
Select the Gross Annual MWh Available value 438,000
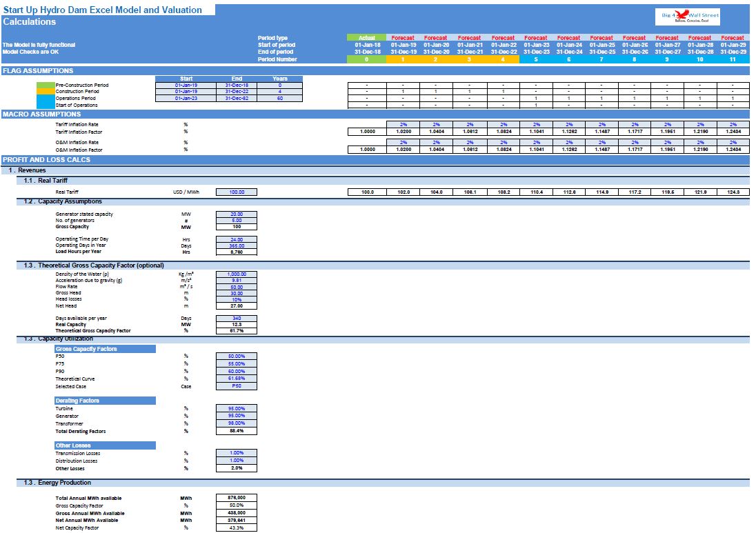click(236, 513)
